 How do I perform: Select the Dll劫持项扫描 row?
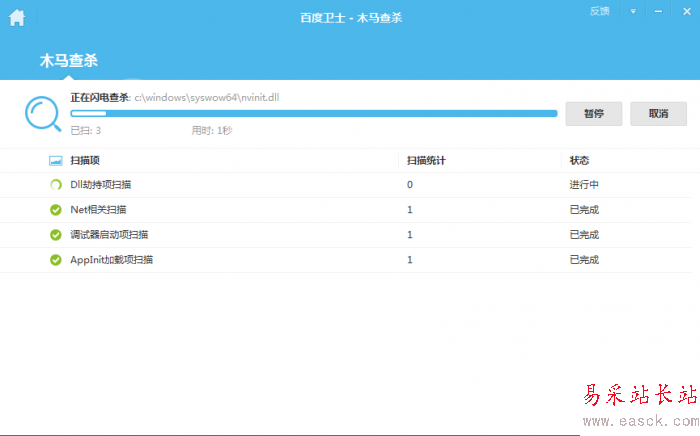click(346, 185)
